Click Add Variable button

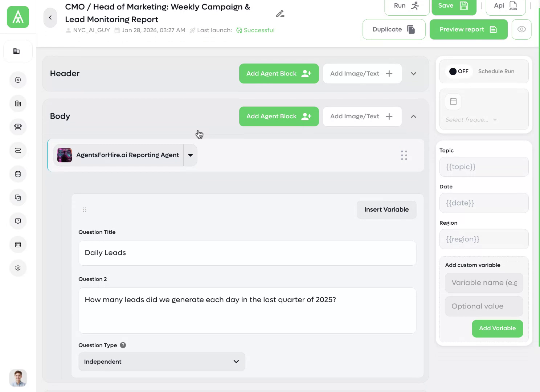[497, 328]
